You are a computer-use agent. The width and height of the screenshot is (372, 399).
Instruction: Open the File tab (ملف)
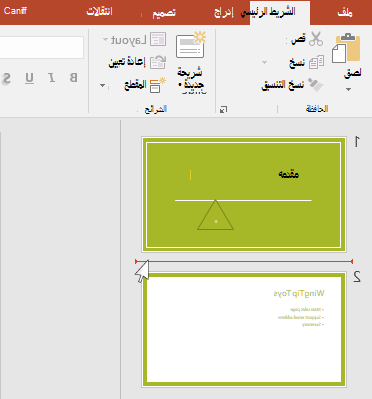[345, 13]
